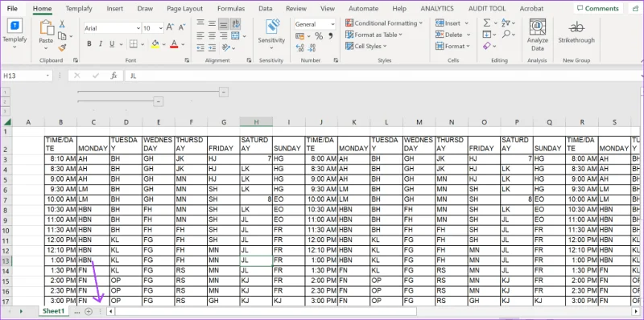Add a new sheet with plus button
Screen dimensions: 644x320
pos(89,311)
